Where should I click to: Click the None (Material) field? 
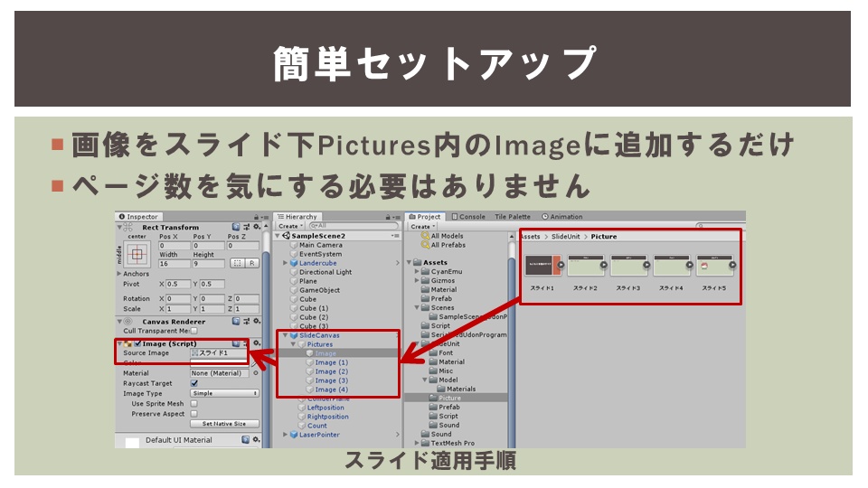coord(220,373)
